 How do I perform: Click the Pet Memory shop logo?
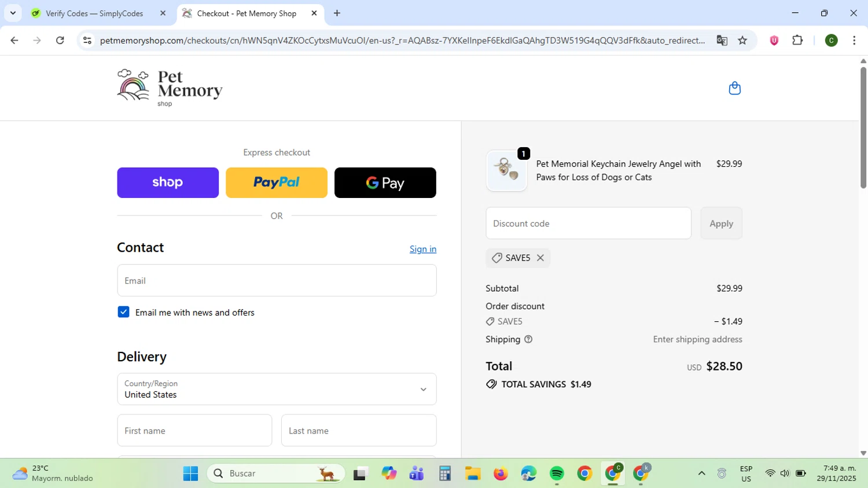point(170,88)
